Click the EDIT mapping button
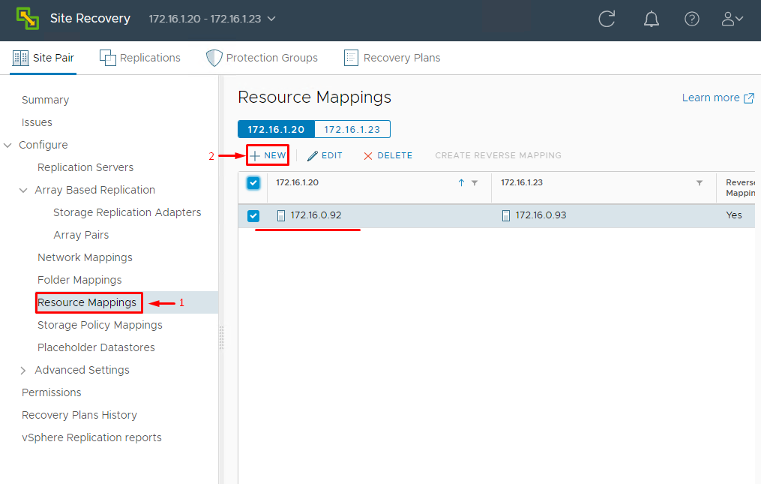761x484 pixels. coord(325,155)
